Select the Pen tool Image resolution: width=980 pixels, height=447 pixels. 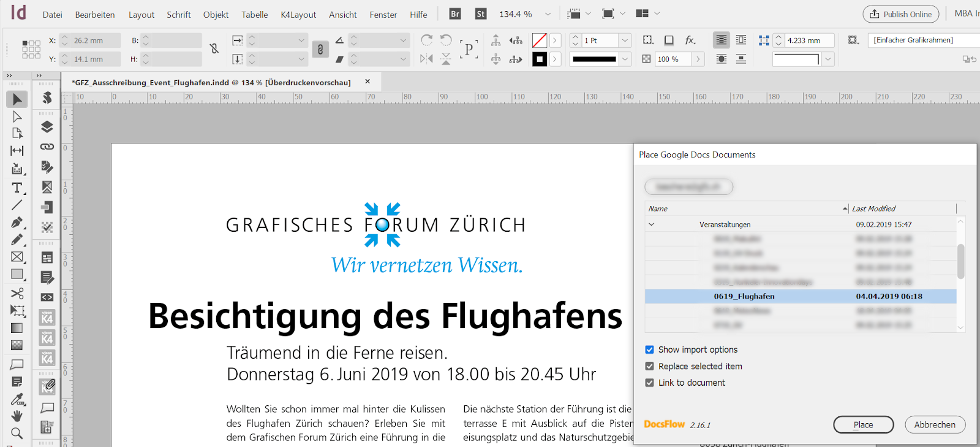[17, 222]
